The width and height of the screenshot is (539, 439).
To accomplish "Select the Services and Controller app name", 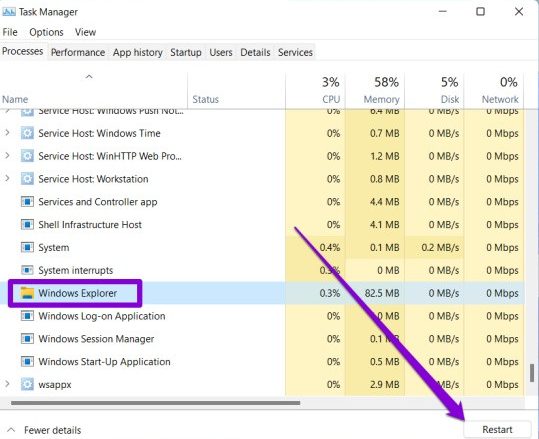I will [98, 202].
